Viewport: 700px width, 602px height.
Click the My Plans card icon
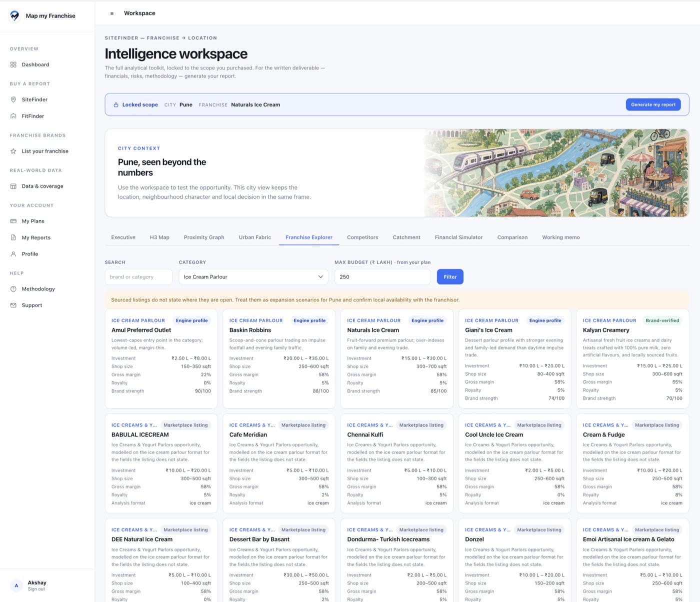pyautogui.click(x=13, y=221)
